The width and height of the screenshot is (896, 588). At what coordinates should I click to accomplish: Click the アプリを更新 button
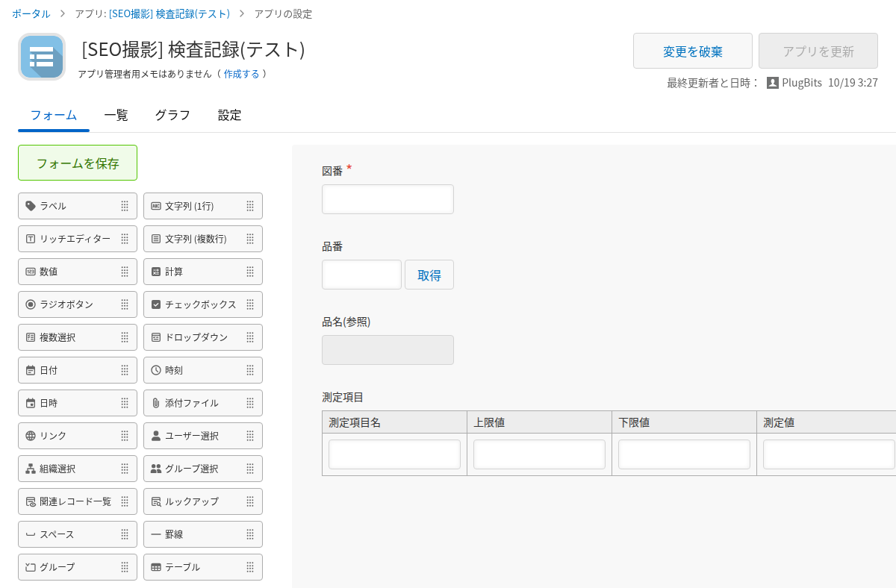pos(818,51)
